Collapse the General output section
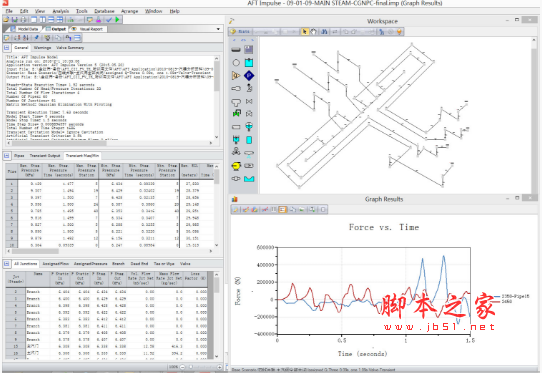This screenshot has height=373, width=542. (7, 48)
